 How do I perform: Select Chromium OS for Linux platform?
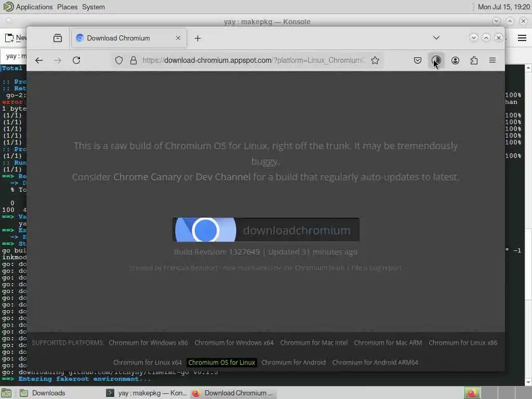(x=221, y=362)
